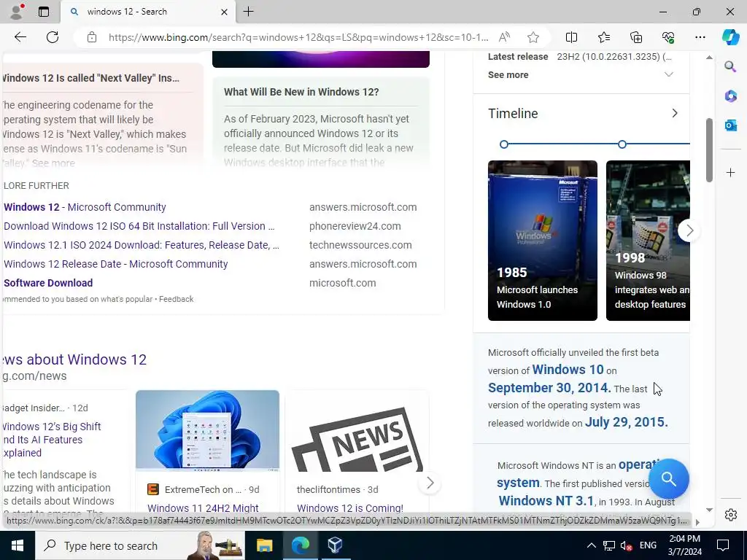Screen dimensions: 747x560
Task: Open a new tab with plus button
Action: tap(248, 12)
